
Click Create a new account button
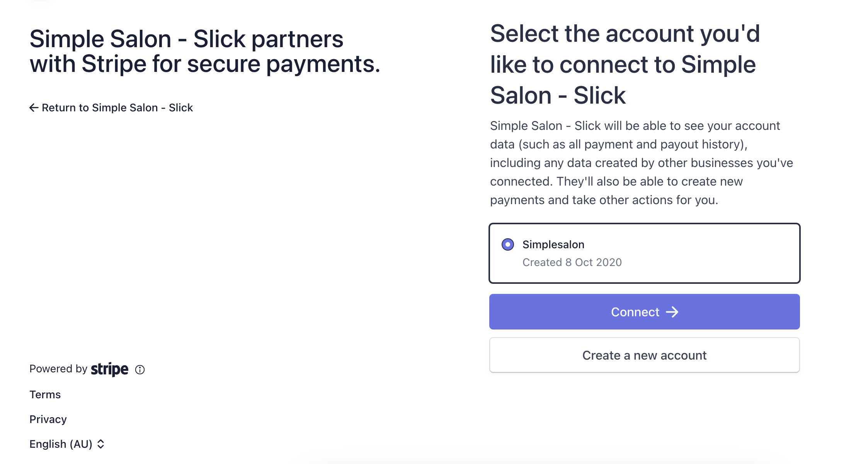[645, 355]
